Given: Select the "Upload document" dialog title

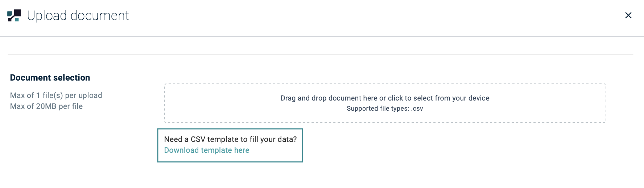Looking at the screenshot, I should [x=78, y=16].
